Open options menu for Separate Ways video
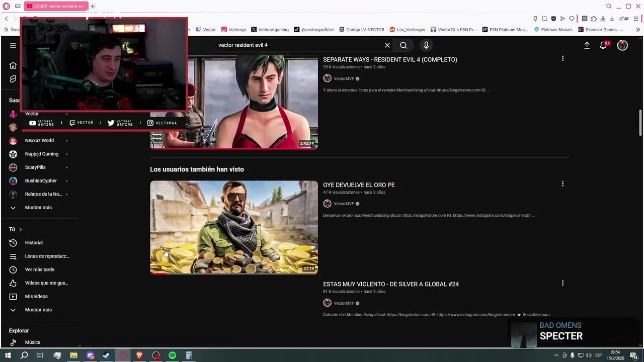This screenshot has width=644, height=362. [562, 59]
